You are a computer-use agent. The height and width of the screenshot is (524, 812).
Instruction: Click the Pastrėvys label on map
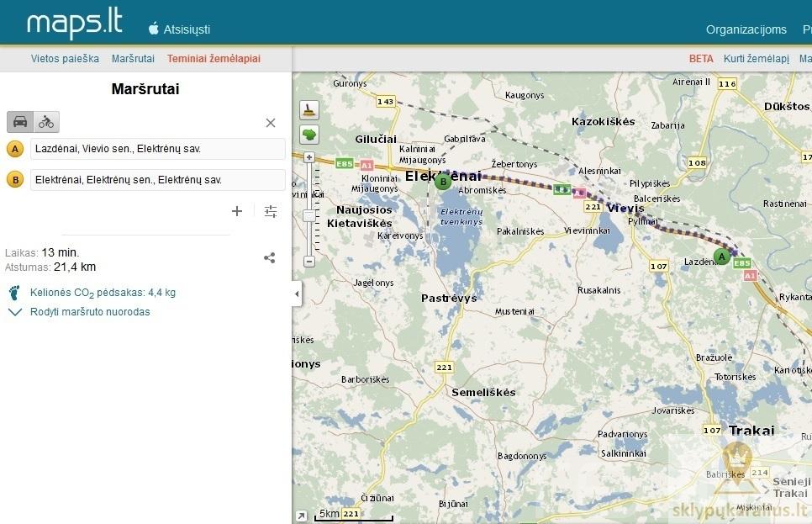pyautogui.click(x=449, y=298)
